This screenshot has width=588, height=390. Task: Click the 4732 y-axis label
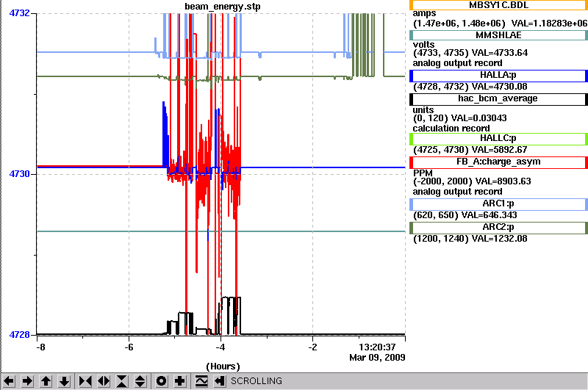tap(20, 13)
